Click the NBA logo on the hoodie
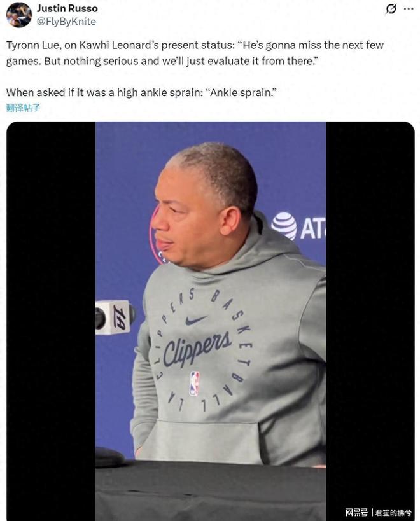 click(x=194, y=384)
